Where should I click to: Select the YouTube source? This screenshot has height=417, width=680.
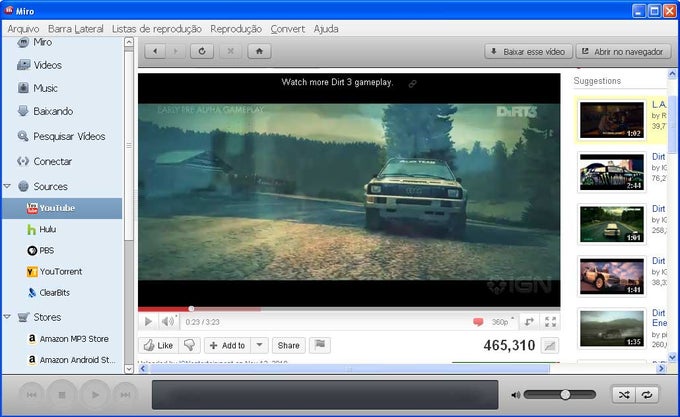click(x=62, y=208)
